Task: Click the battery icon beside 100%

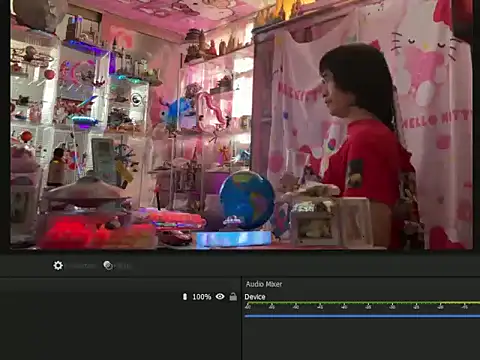Action: pyautogui.click(x=185, y=296)
